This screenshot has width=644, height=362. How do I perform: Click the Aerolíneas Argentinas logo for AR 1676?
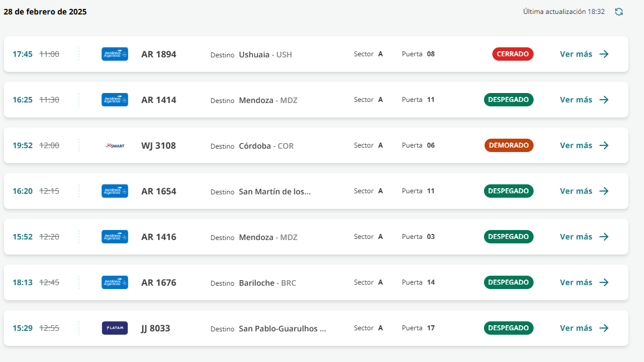115,282
